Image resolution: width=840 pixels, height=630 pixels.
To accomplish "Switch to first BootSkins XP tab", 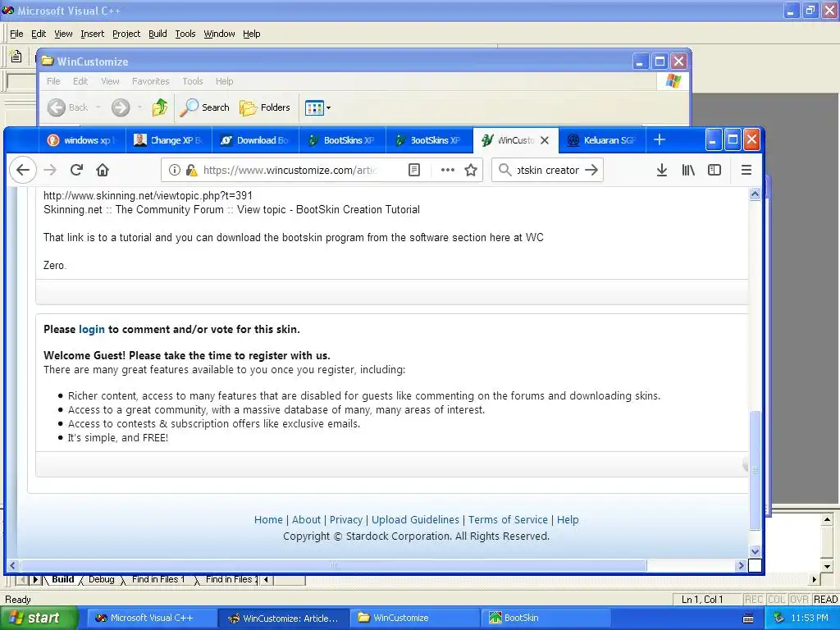I will [342, 140].
